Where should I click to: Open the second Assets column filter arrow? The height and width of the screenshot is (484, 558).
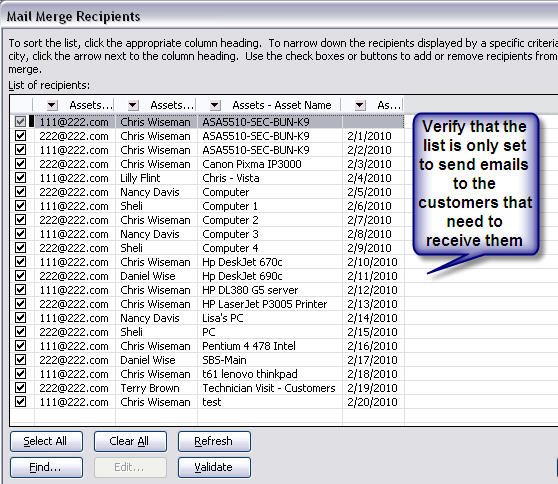[x=133, y=105]
